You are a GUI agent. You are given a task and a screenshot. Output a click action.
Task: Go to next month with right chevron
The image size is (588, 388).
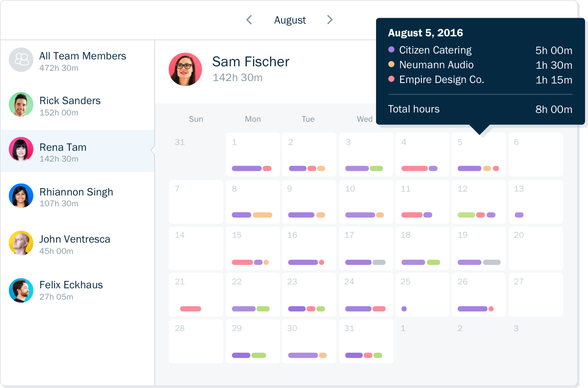point(329,20)
